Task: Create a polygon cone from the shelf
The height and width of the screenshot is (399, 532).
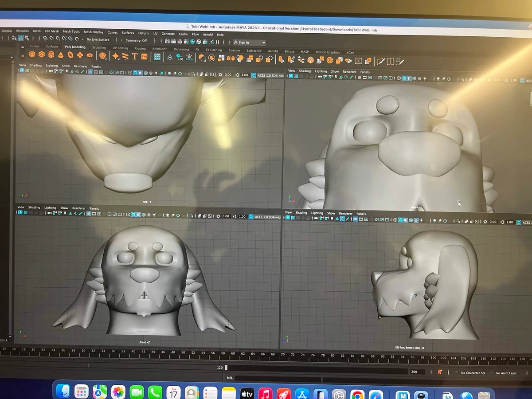Action: tap(61, 55)
